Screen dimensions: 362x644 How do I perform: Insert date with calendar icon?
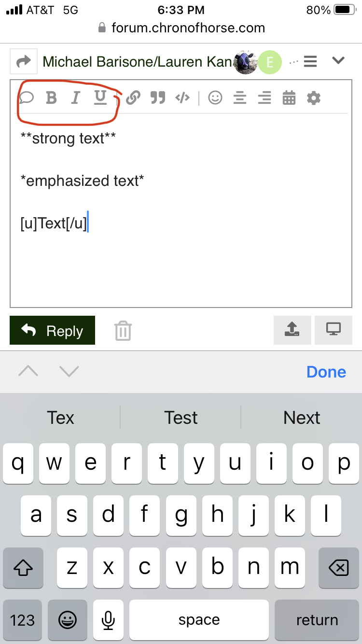point(289,98)
